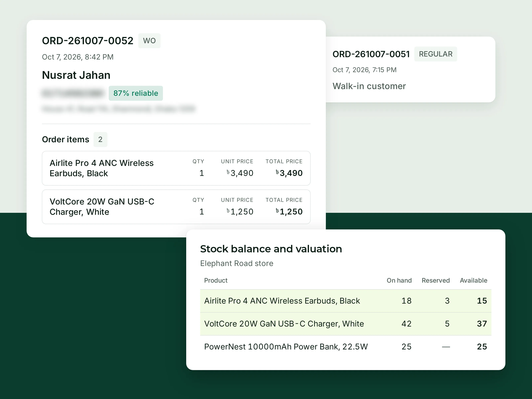
Task: Click available value 15 for Airlite earbuds
Action: pyautogui.click(x=482, y=301)
